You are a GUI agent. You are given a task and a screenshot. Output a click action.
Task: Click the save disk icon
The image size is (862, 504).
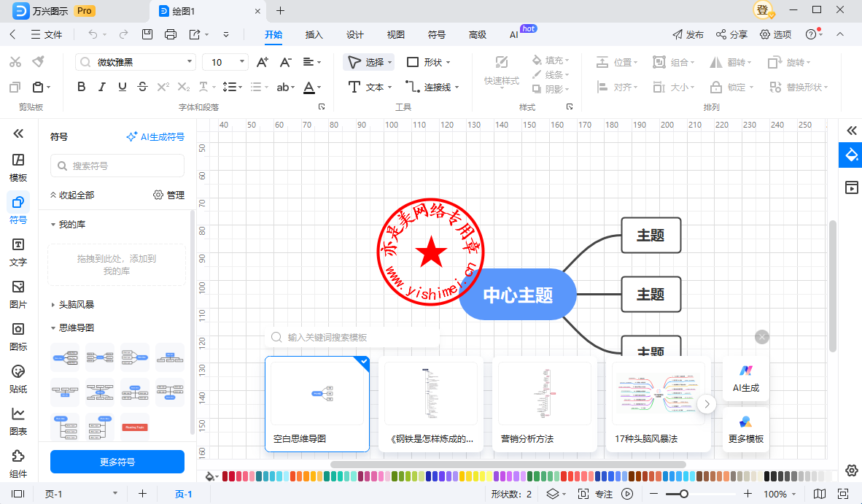[x=147, y=34]
